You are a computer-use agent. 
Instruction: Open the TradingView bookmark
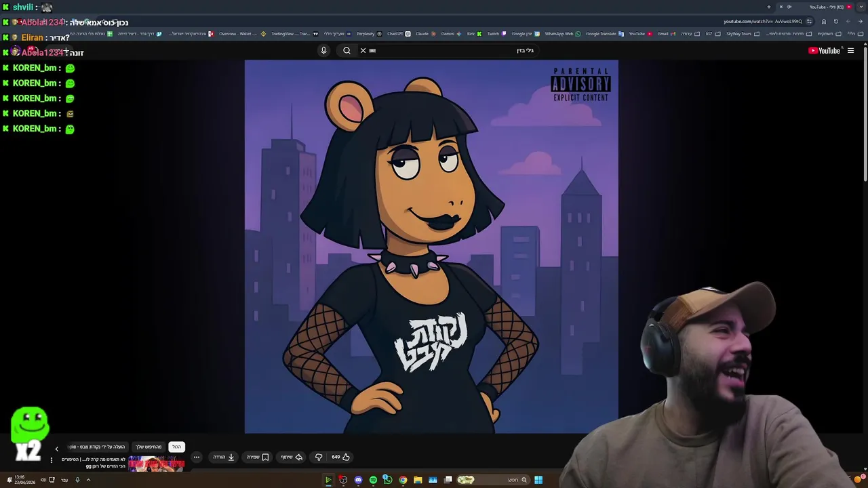coord(294,34)
